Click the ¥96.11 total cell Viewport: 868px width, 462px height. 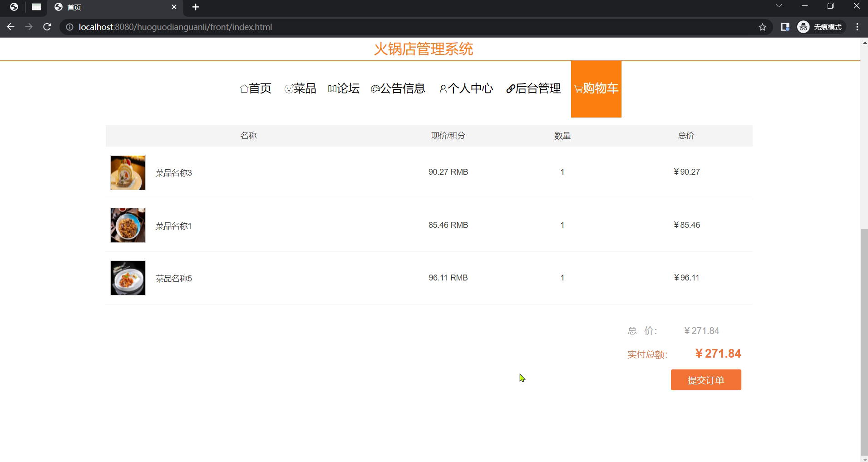pyautogui.click(x=686, y=278)
